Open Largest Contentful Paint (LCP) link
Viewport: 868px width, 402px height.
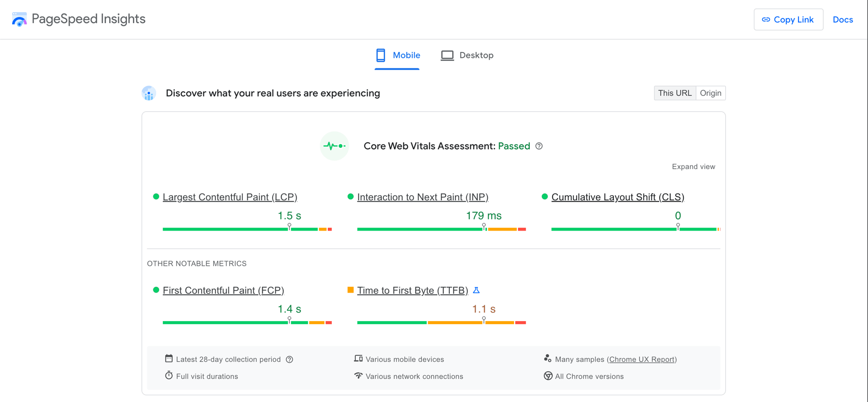tap(230, 197)
